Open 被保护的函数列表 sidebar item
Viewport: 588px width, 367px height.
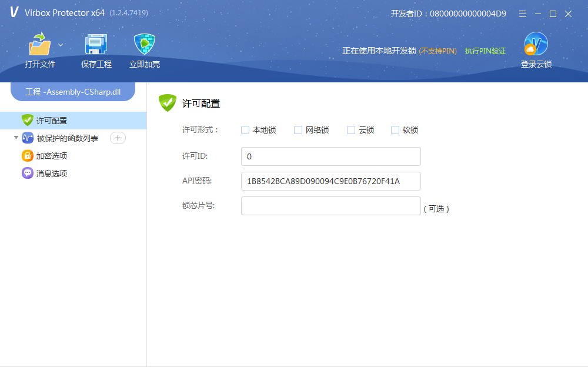68,138
